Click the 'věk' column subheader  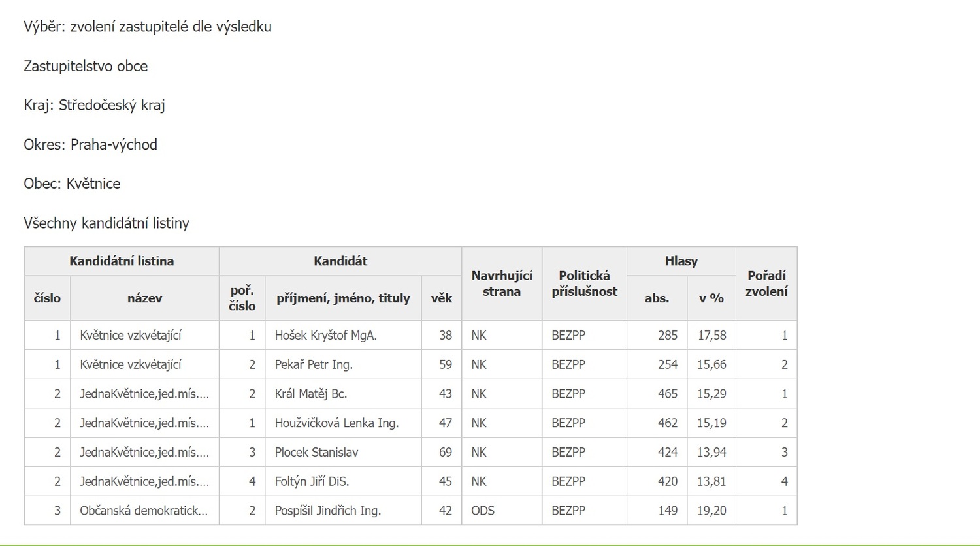click(x=441, y=298)
